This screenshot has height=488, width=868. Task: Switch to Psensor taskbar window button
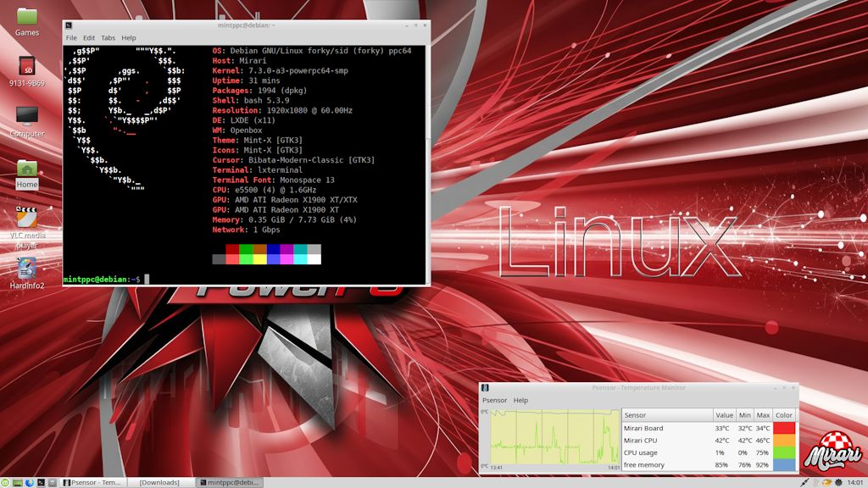coord(92,482)
